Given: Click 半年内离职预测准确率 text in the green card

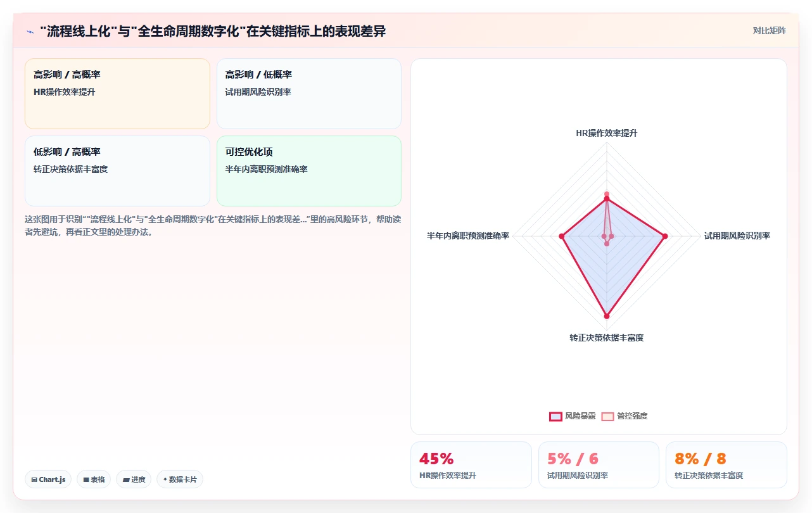Looking at the screenshot, I should [267, 169].
